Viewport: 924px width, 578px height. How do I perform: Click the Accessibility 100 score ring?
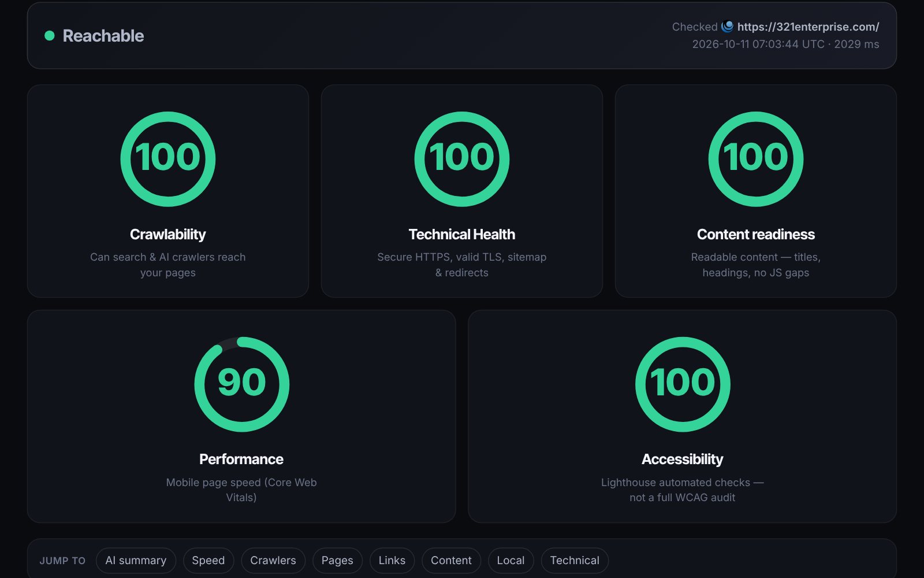pyautogui.click(x=683, y=384)
